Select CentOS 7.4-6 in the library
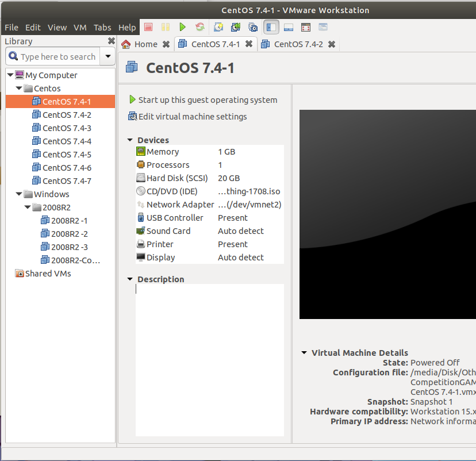Screen dimensions: 476x461 click(x=62, y=167)
